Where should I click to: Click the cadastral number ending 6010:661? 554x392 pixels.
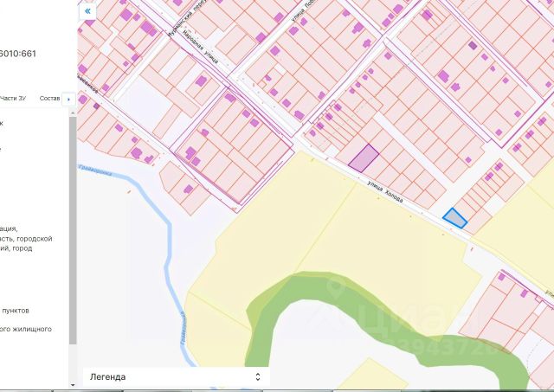point(17,54)
